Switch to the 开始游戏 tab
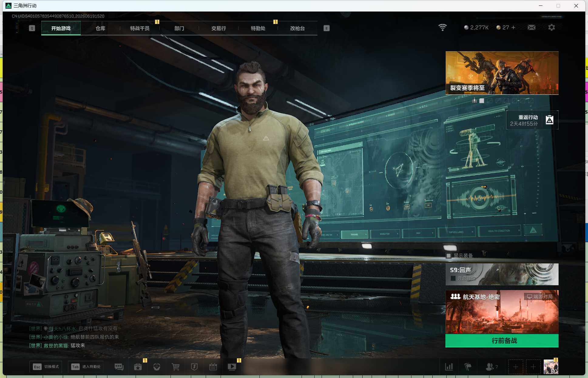Viewport: 588px width, 378px height. [x=61, y=28]
